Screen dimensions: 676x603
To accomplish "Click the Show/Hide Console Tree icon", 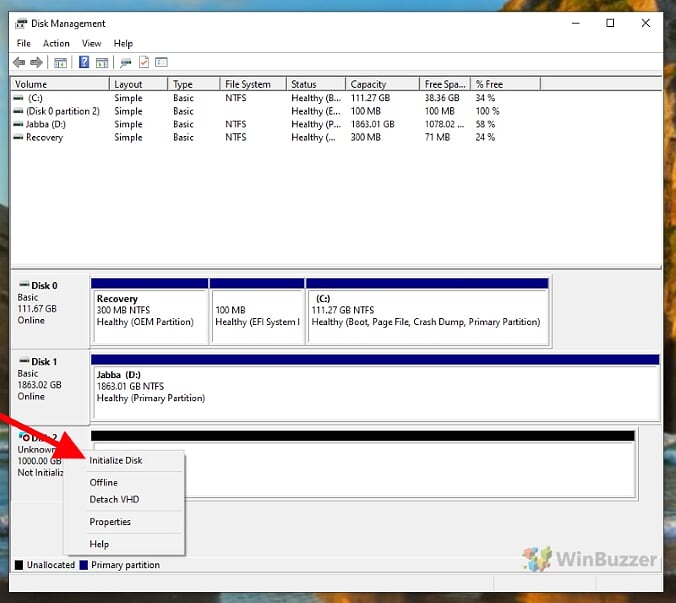I will (x=60, y=63).
